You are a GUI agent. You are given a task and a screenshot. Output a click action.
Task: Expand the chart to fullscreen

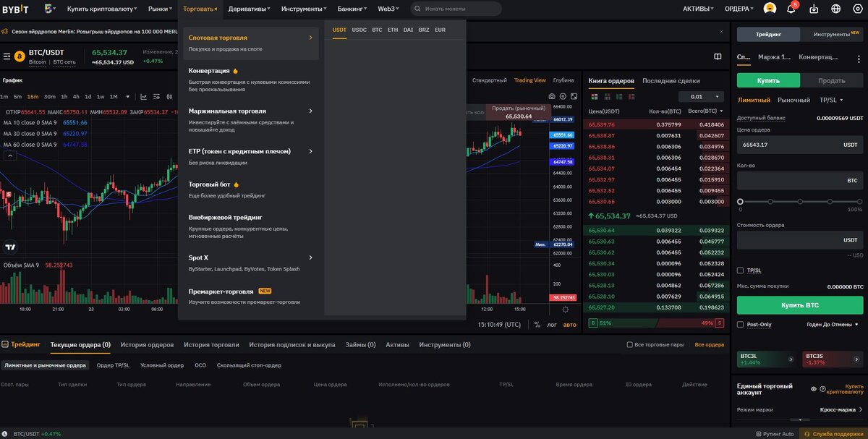(574, 96)
